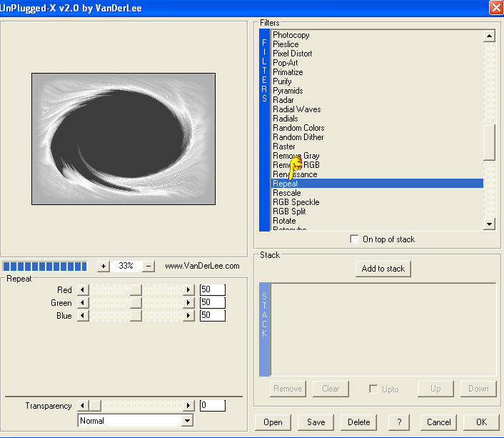This screenshot has width=504, height=438.
Task: Click the question mark help button
Action: pos(399,422)
